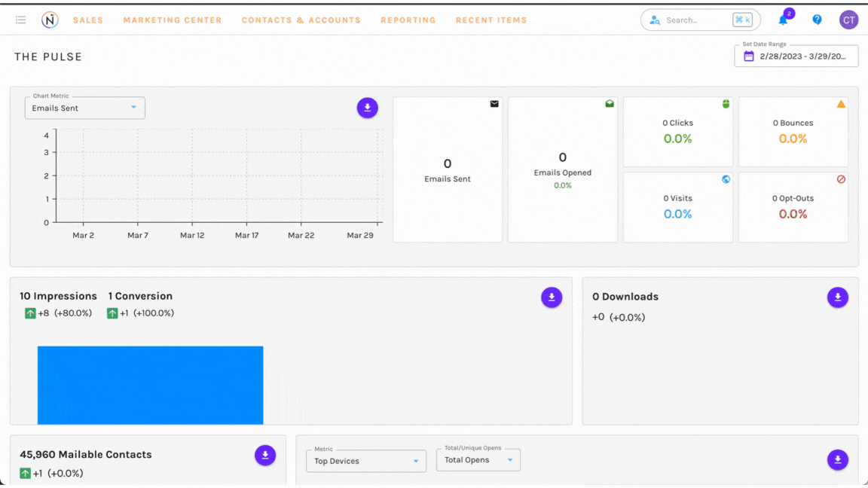Expand the Chart Metric Emails Sent dropdown
Image resolution: width=868 pixels, height=488 pixels.
coord(84,108)
